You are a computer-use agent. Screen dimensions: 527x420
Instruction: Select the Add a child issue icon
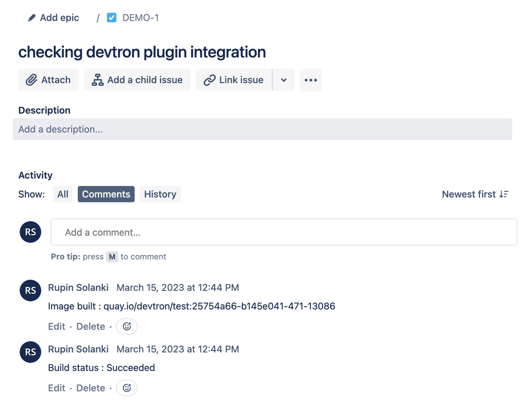(x=97, y=80)
